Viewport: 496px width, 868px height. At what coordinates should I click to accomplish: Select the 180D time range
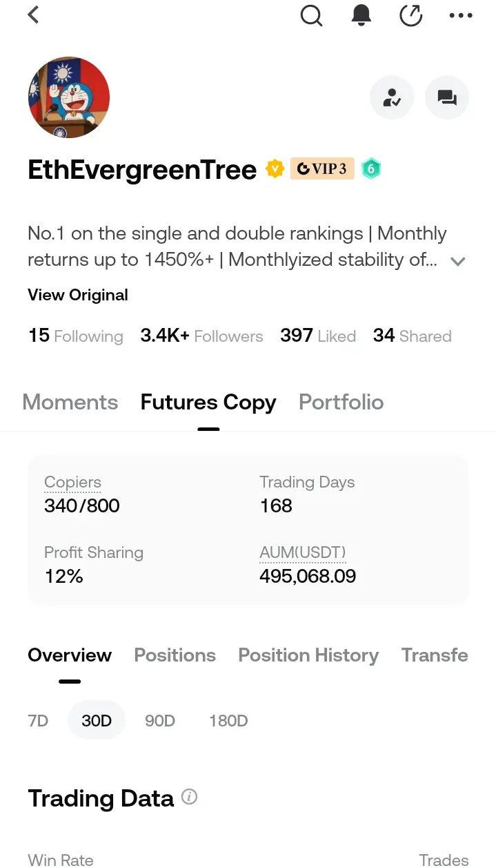[228, 721]
